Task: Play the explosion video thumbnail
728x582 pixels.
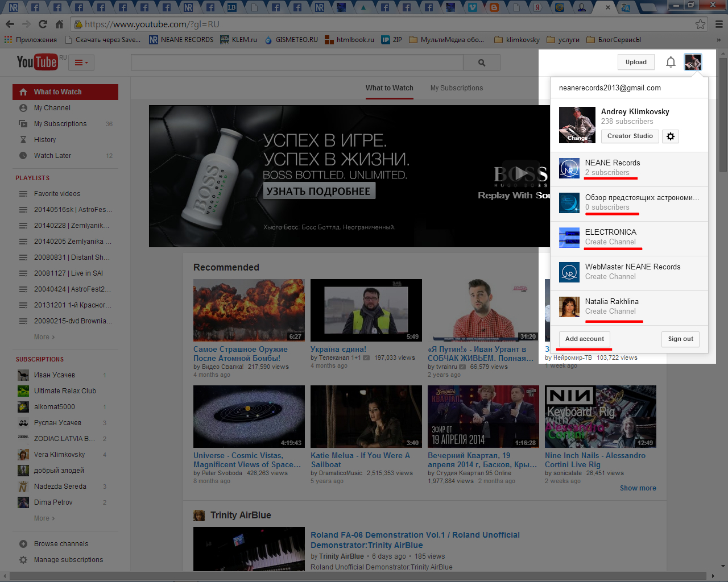Action: pos(249,310)
